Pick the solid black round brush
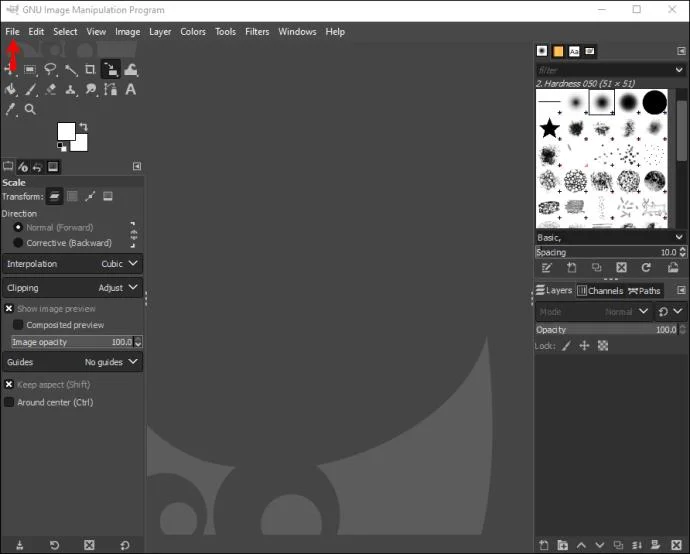Viewport: 690px width, 554px height. click(654, 102)
